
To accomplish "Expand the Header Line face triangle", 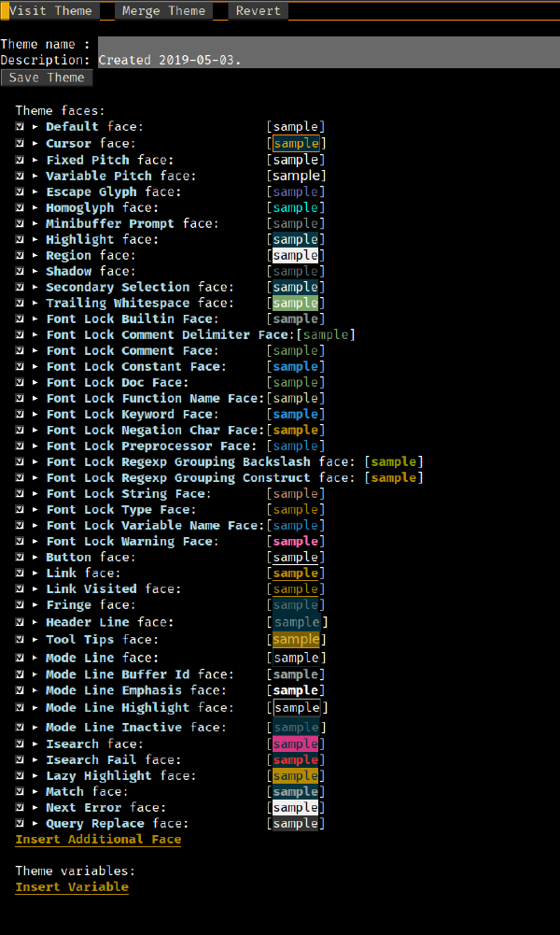I will point(35,622).
